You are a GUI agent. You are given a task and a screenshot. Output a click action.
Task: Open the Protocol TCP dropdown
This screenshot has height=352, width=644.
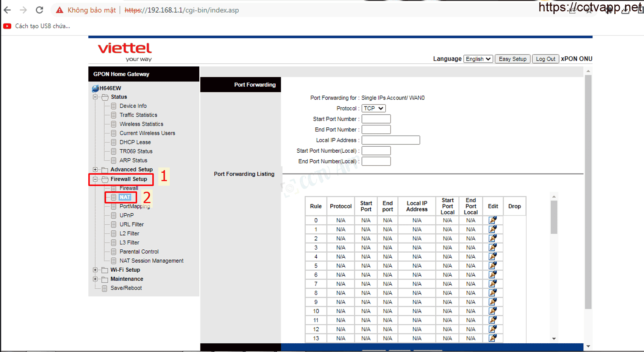point(374,108)
